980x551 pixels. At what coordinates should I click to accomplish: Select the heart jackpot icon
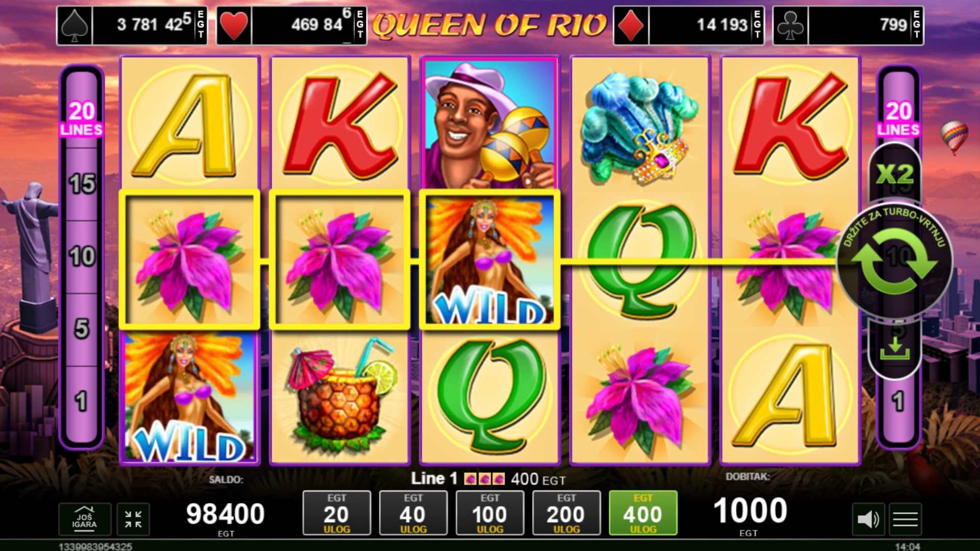(x=234, y=26)
